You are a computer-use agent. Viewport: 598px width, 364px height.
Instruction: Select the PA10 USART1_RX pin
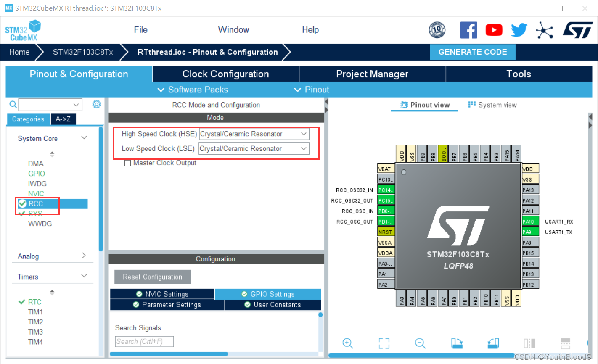(x=530, y=222)
